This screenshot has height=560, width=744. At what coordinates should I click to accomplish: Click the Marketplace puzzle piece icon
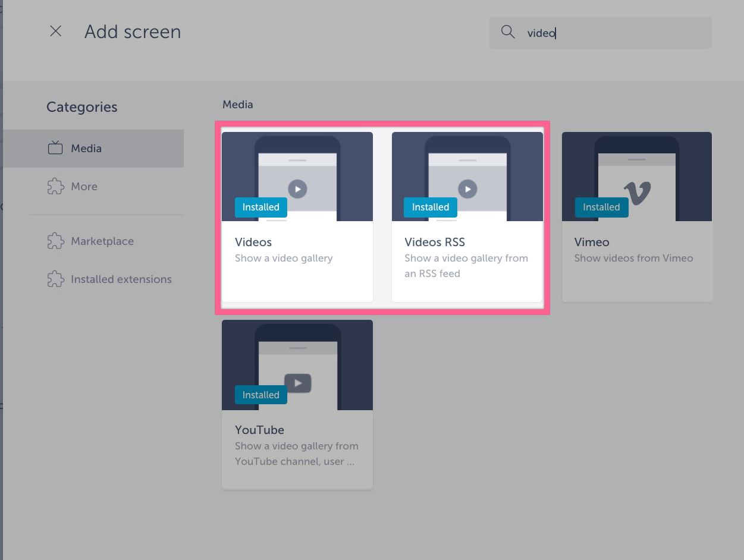point(55,241)
